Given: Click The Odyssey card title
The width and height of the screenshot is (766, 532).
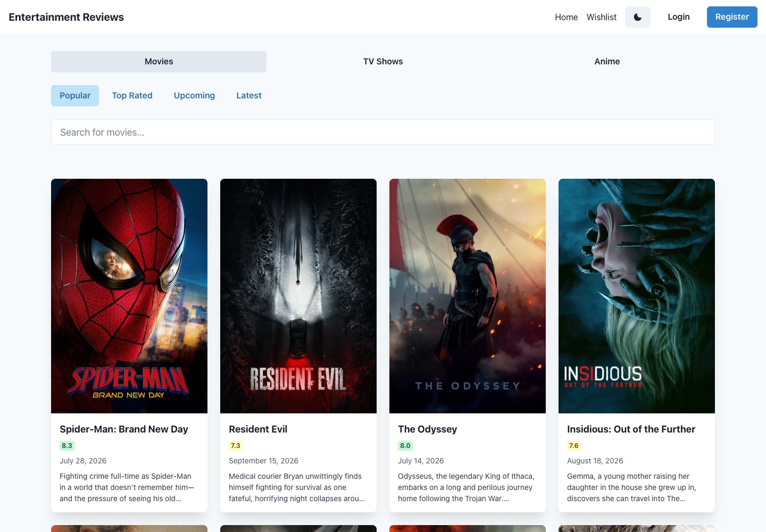Looking at the screenshot, I should (428, 429).
